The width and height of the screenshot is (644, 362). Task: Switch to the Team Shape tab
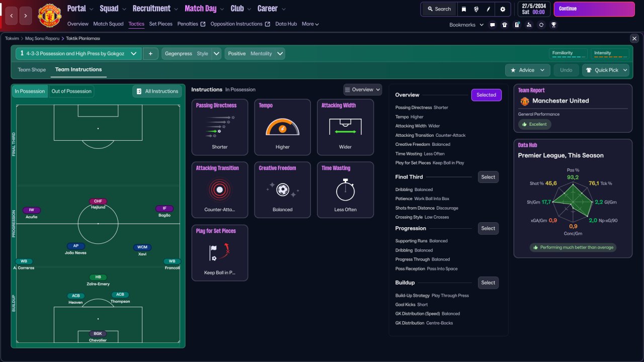pos(32,70)
